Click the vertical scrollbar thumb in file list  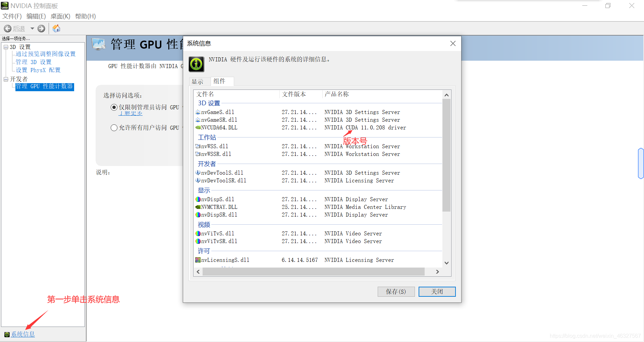446,155
